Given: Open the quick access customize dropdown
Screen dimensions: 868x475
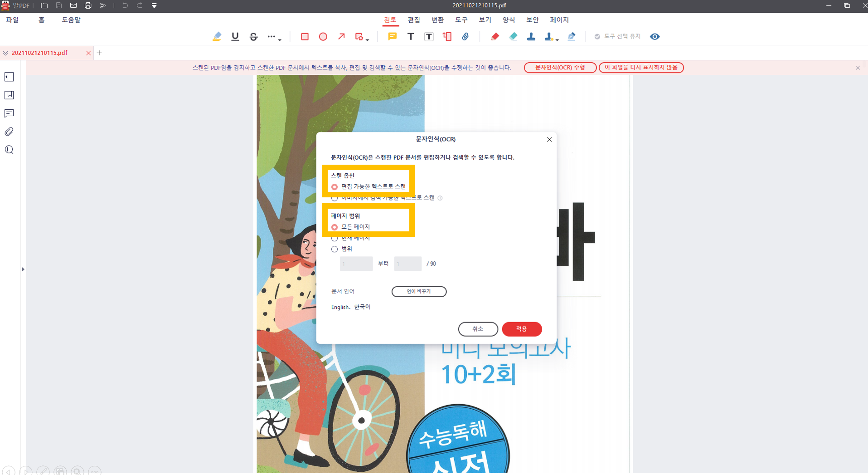Looking at the screenshot, I should pos(155,5).
